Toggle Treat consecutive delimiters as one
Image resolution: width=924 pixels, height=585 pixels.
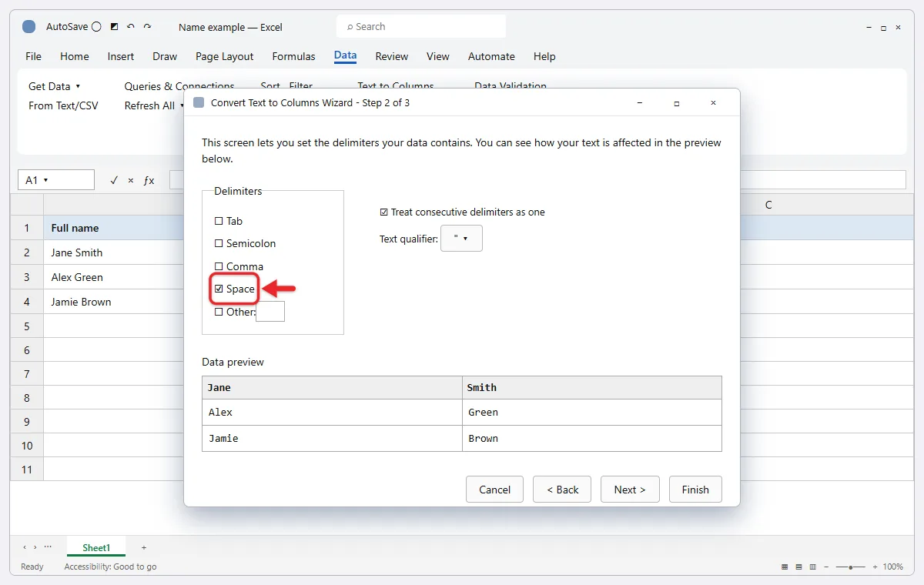[x=384, y=212]
